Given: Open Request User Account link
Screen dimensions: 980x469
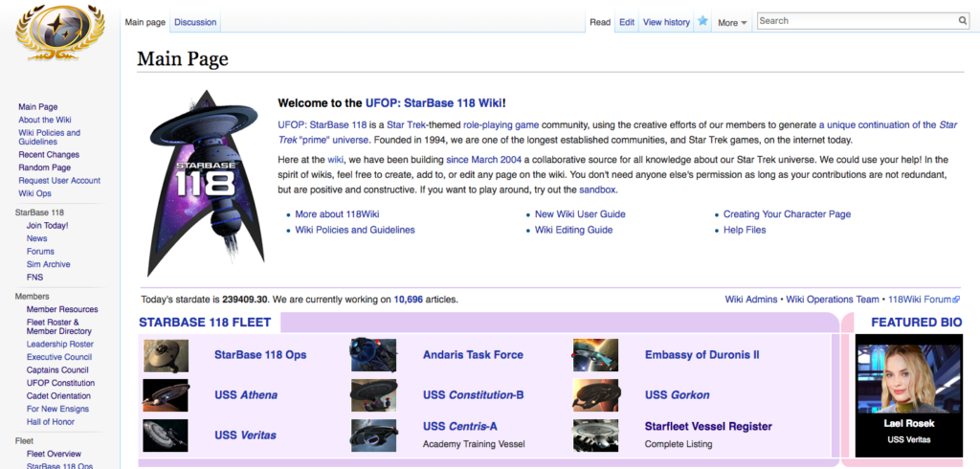Looking at the screenshot, I should 59,180.
